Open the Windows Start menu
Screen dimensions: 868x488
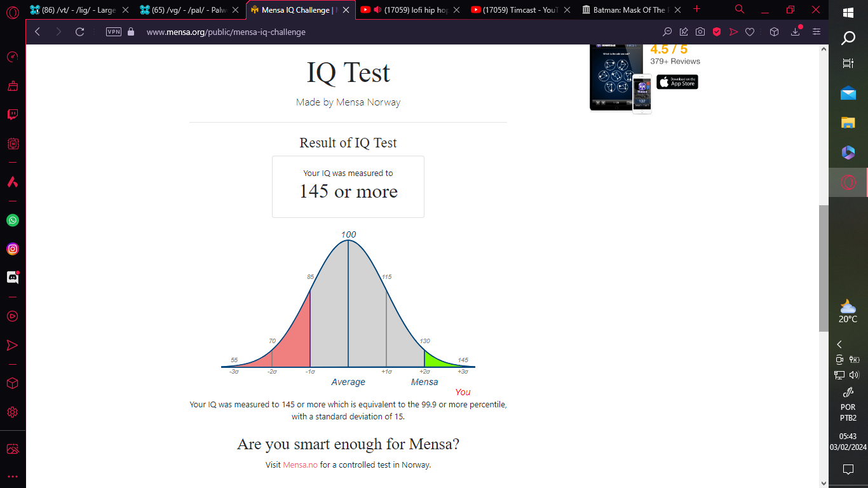(848, 13)
